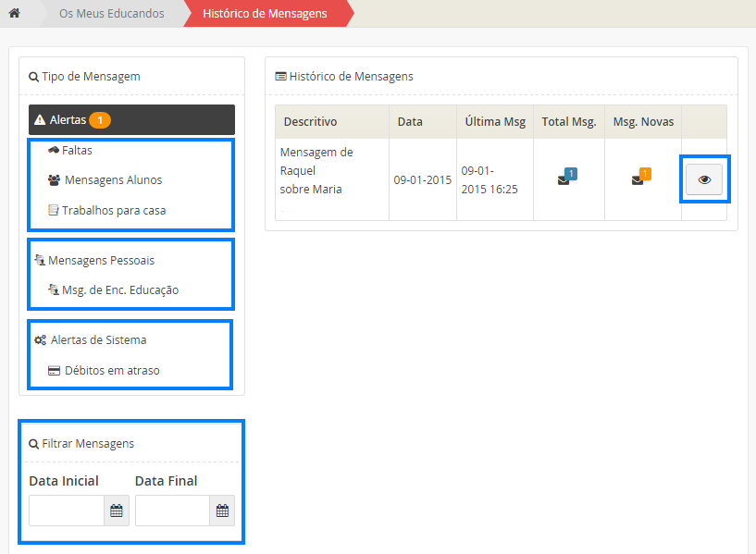Choose Msg. de Enc. Educação

pos(119,290)
